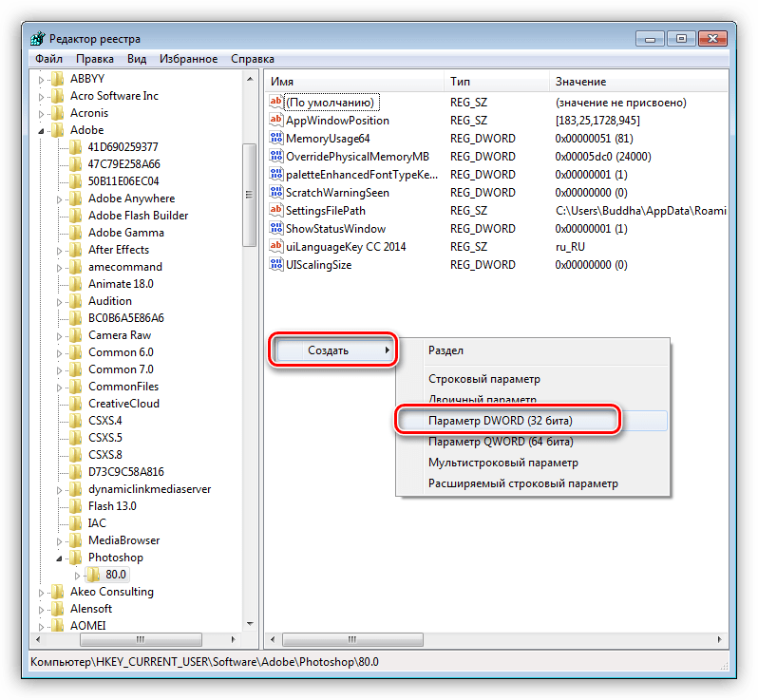
Task: Click the Akeo Consulting folder icon
Action: point(58,591)
